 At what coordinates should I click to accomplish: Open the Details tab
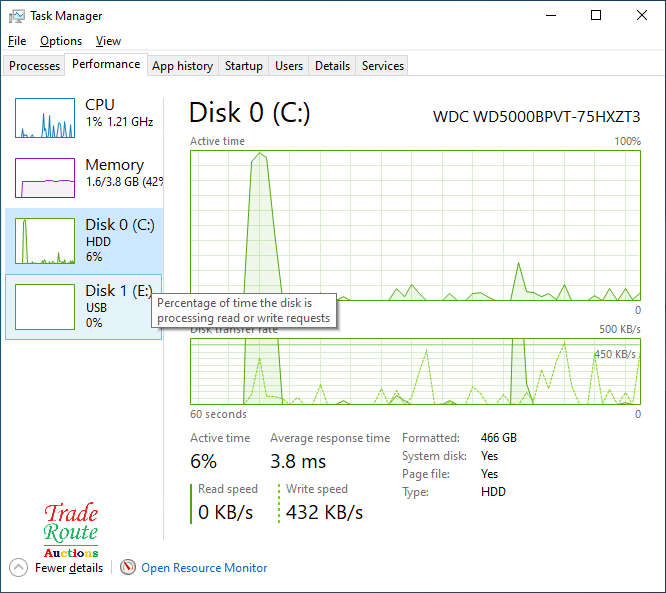(x=332, y=66)
